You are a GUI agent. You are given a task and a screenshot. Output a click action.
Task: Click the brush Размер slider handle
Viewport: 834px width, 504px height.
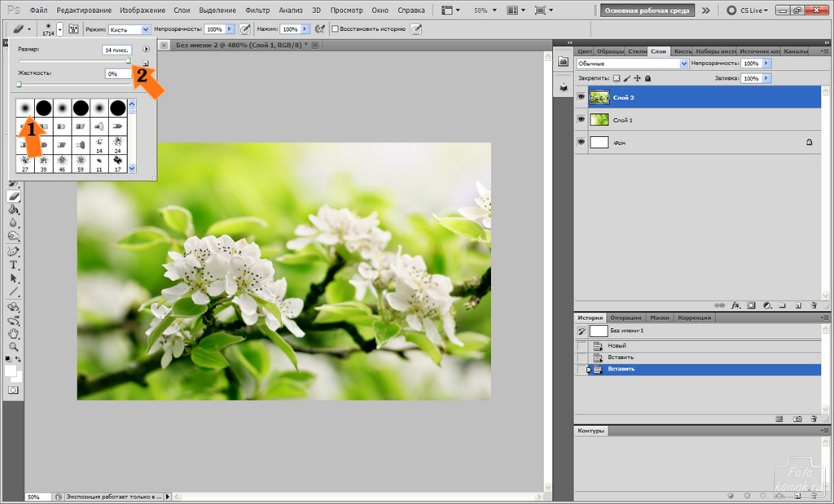(128, 60)
